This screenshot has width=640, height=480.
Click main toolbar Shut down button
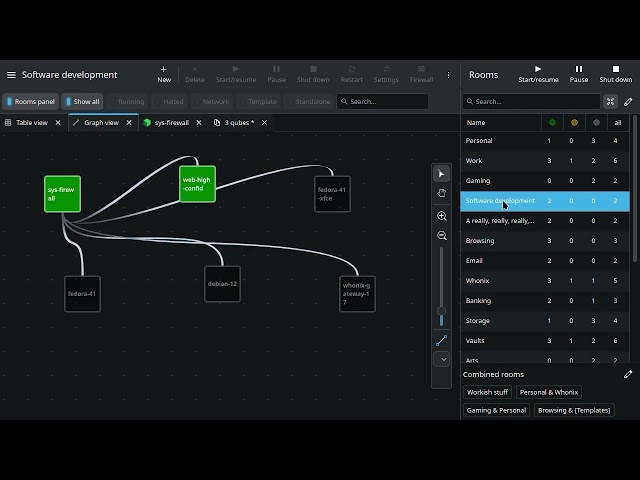point(313,74)
